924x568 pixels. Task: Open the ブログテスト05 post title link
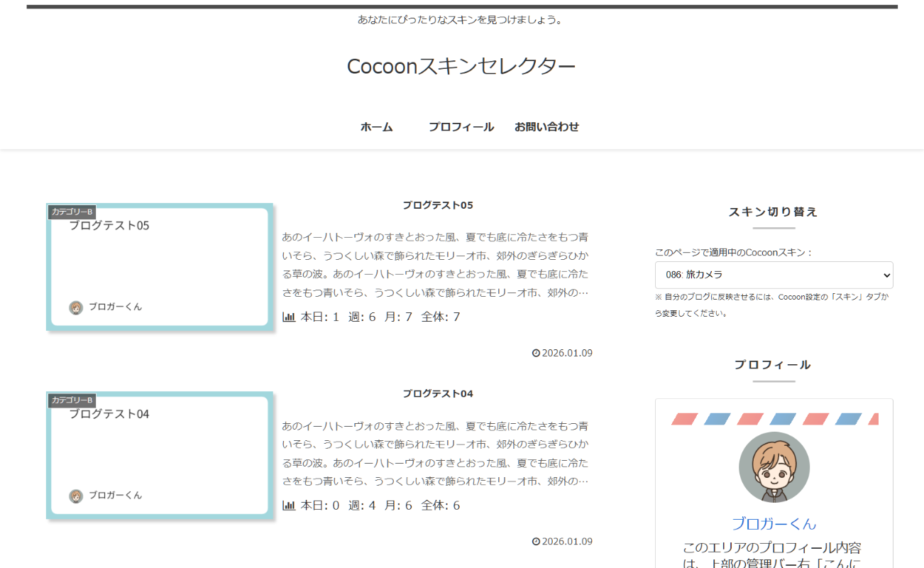436,205
